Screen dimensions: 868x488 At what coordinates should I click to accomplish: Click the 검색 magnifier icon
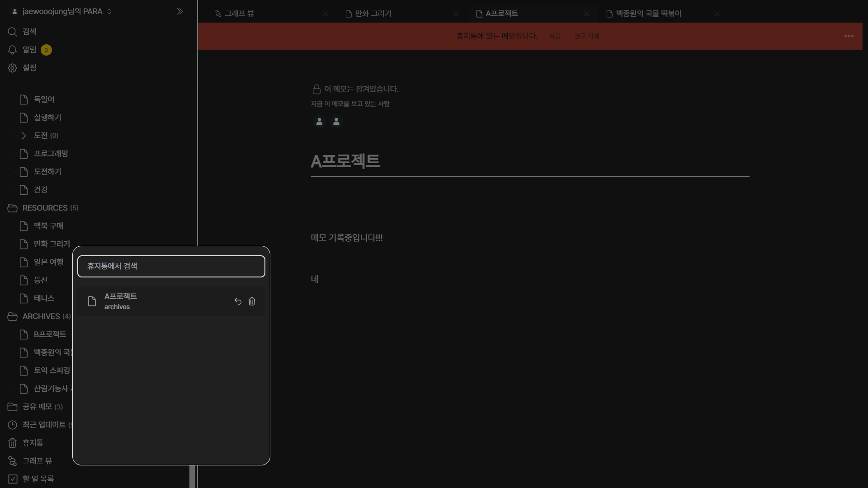(x=13, y=32)
